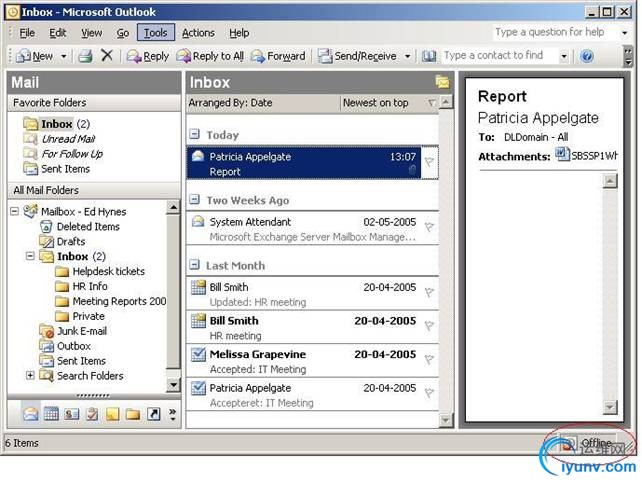Click the Reply button
Screen dimensions: 642x483
click(148, 56)
